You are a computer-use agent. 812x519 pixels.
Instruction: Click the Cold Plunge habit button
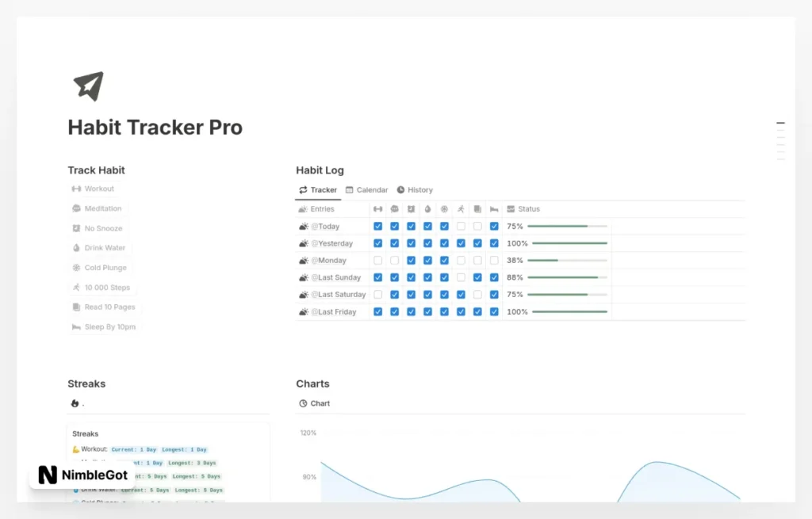pyautogui.click(x=99, y=268)
